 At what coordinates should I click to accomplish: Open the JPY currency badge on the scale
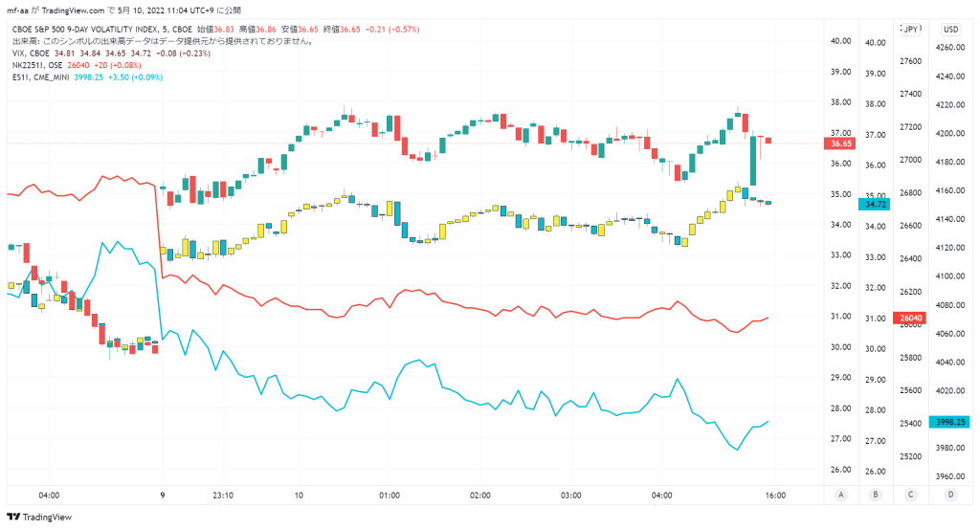(x=911, y=30)
